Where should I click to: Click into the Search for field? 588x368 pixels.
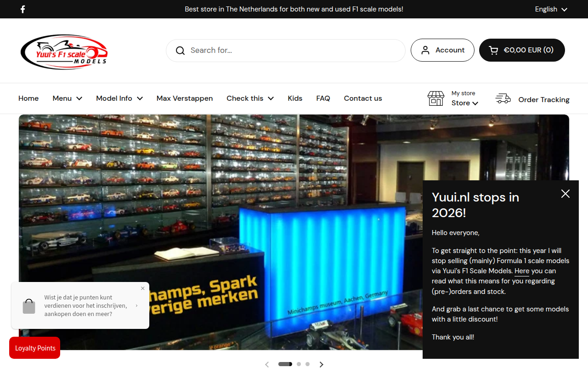click(x=286, y=51)
